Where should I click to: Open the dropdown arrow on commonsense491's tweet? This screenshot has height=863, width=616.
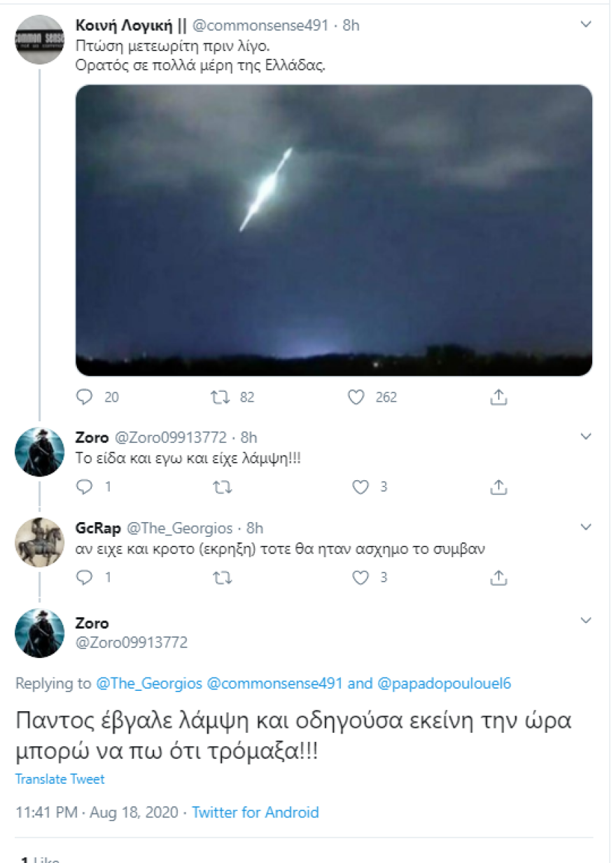click(x=587, y=22)
